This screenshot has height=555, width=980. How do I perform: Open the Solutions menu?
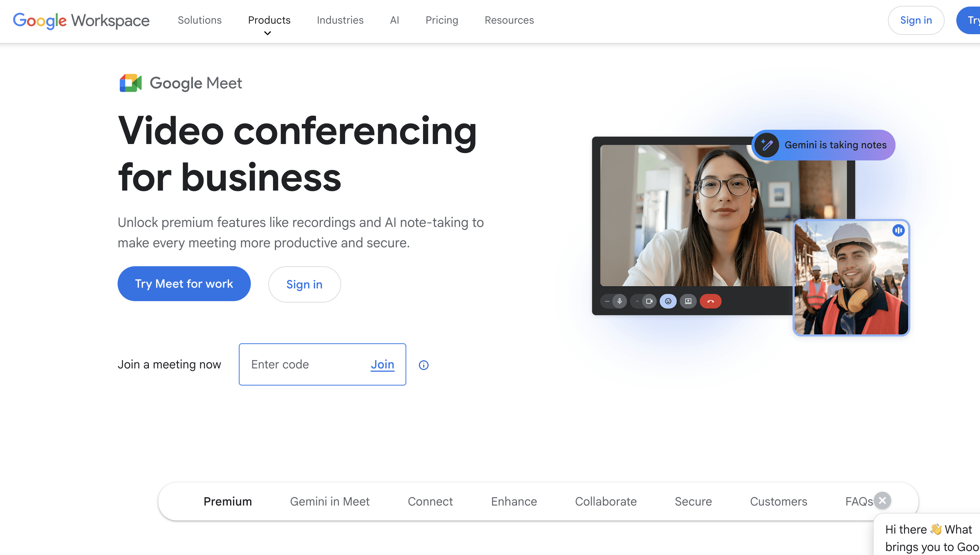[200, 20]
